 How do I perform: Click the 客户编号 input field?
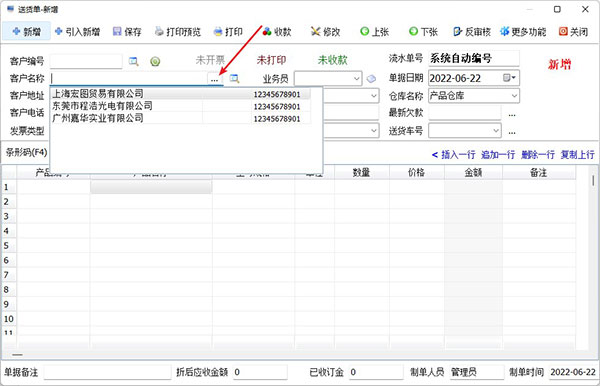(x=86, y=61)
